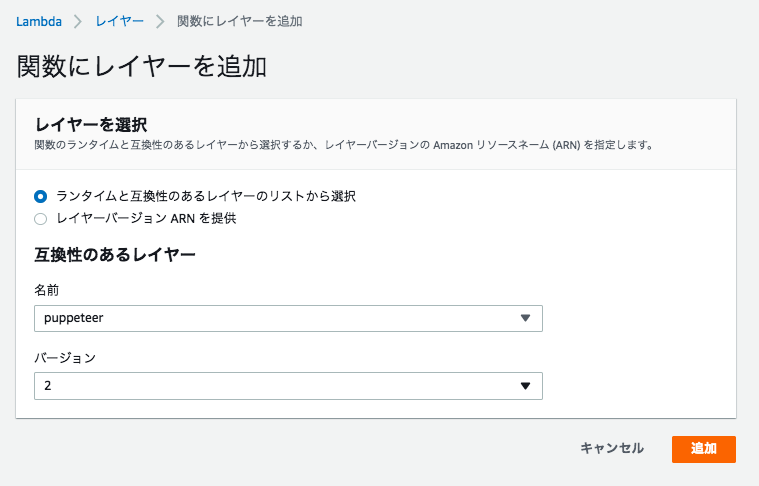Screen dimensions: 759x486
Task: Go to the レイヤー breadcrumb link
Action: (x=120, y=22)
